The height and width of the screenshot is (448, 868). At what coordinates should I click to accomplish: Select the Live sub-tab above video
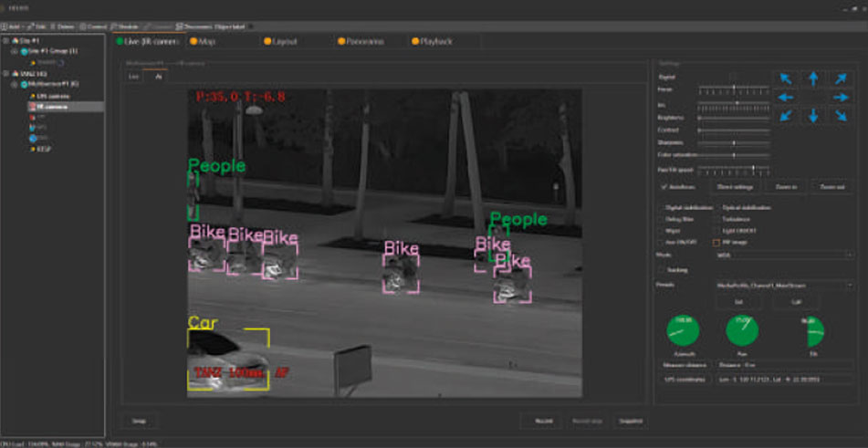click(133, 78)
